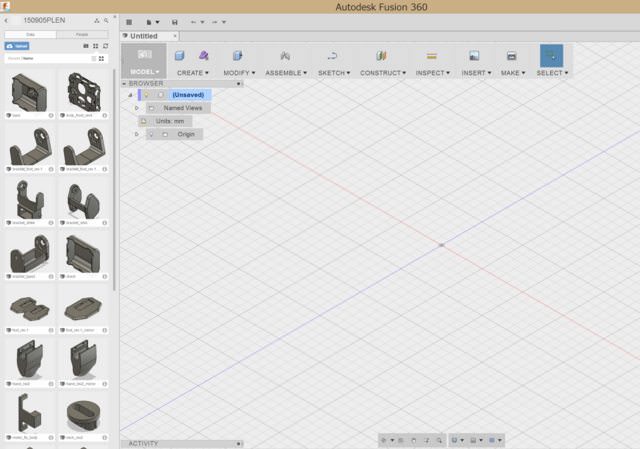
Task: Select the Orbit navigation tool
Action: coord(384,440)
